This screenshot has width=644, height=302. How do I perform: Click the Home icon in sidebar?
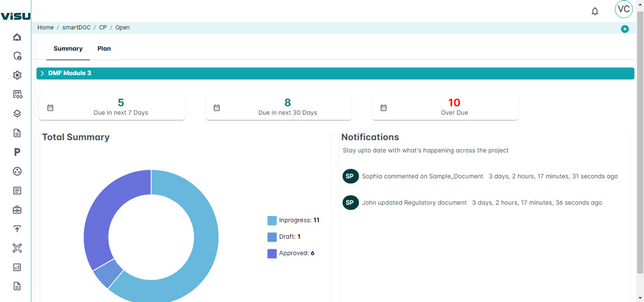17,37
